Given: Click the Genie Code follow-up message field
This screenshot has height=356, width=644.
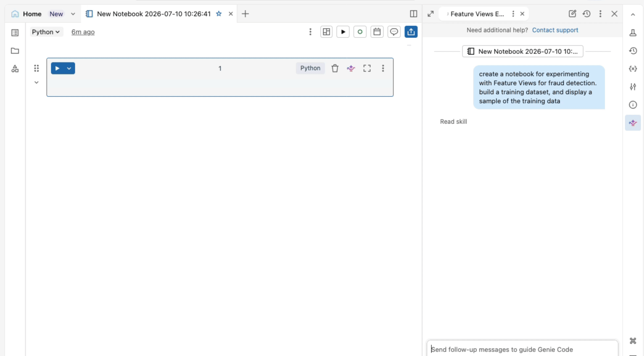Looking at the screenshot, I should coord(522,349).
